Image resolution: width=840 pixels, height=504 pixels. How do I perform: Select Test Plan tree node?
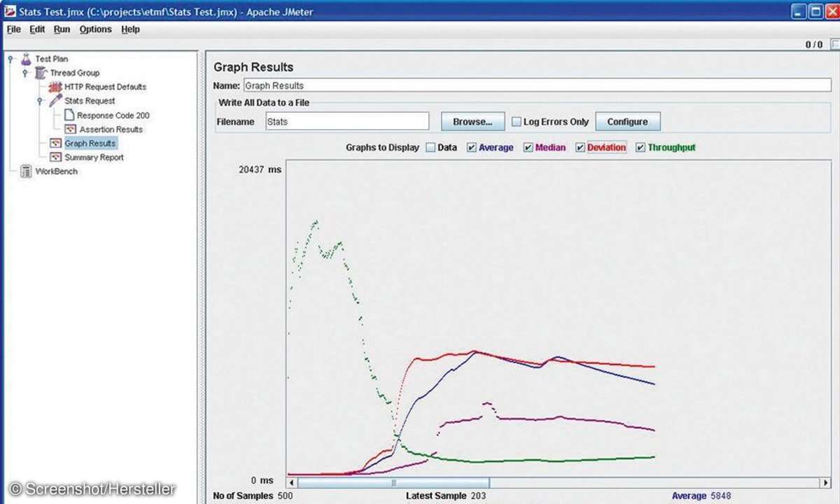point(52,59)
